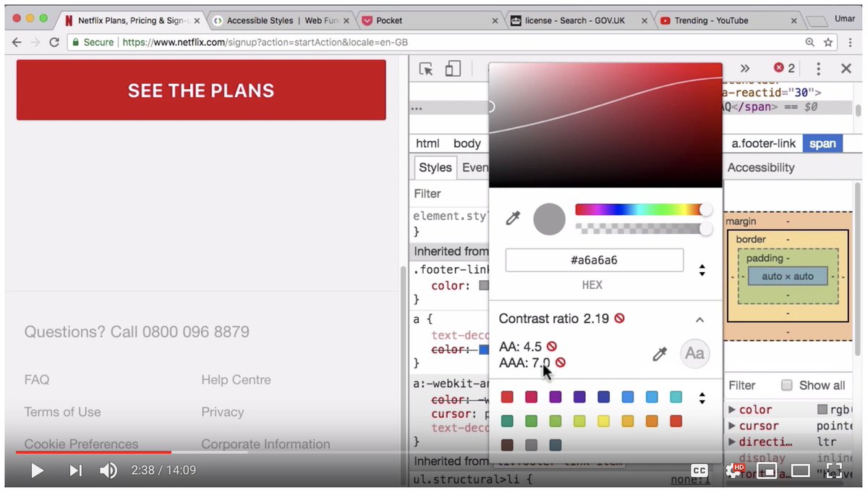This screenshot has width=868, height=493.
Task: Toggle closed captions on the video
Action: 699,471
